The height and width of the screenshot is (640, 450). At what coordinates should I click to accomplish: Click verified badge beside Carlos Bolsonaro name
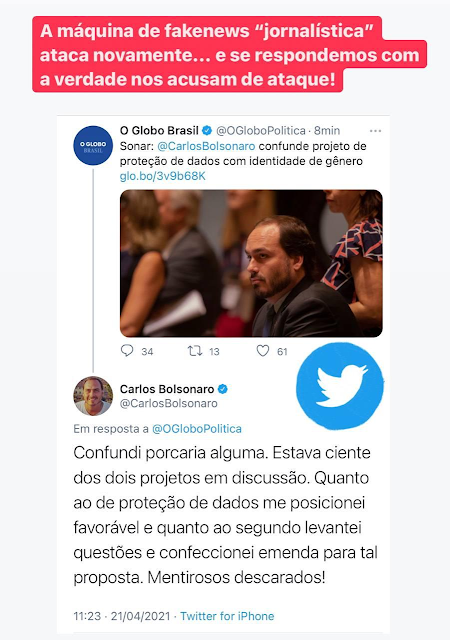223,389
